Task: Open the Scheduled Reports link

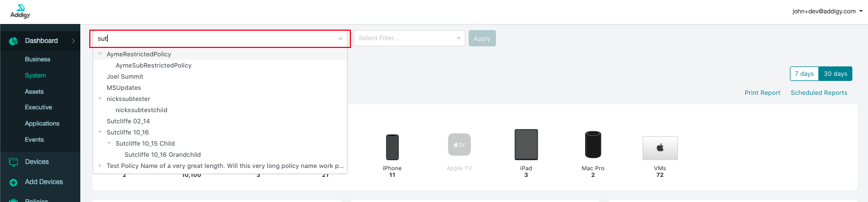Action: tap(819, 93)
